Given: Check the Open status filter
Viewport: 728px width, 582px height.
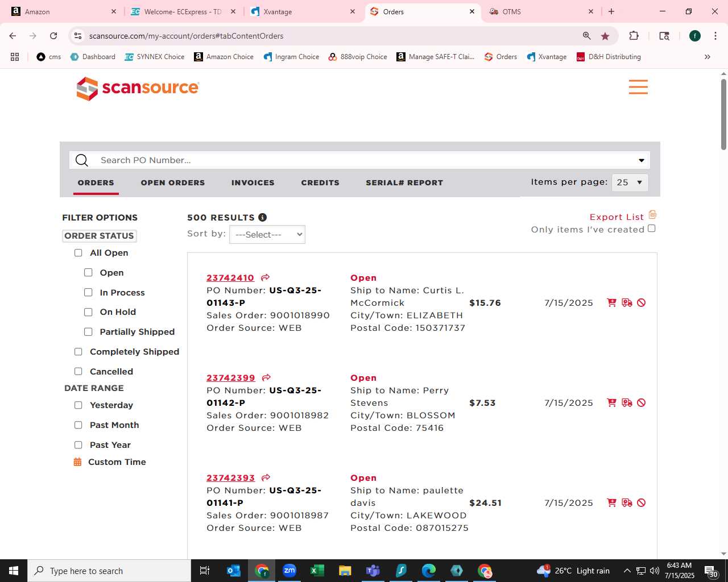Looking at the screenshot, I should (88, 273).
